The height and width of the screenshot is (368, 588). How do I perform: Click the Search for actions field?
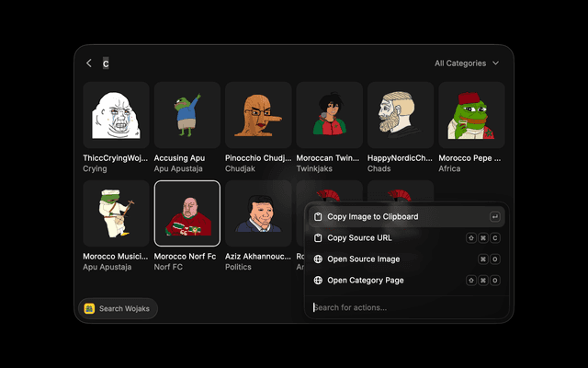[x=406, y=307]
